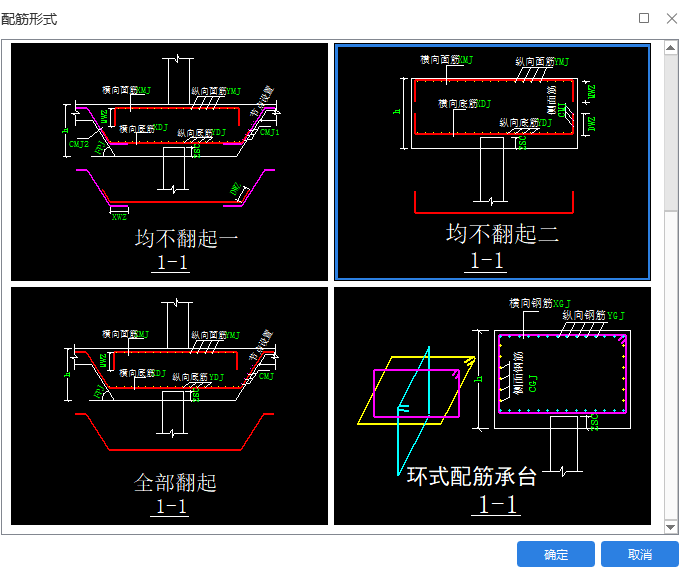Image resolution: width=680 pixels, height=571 pixels.
Task: Click the scrollbar down arrow
Action: [670, 527]
